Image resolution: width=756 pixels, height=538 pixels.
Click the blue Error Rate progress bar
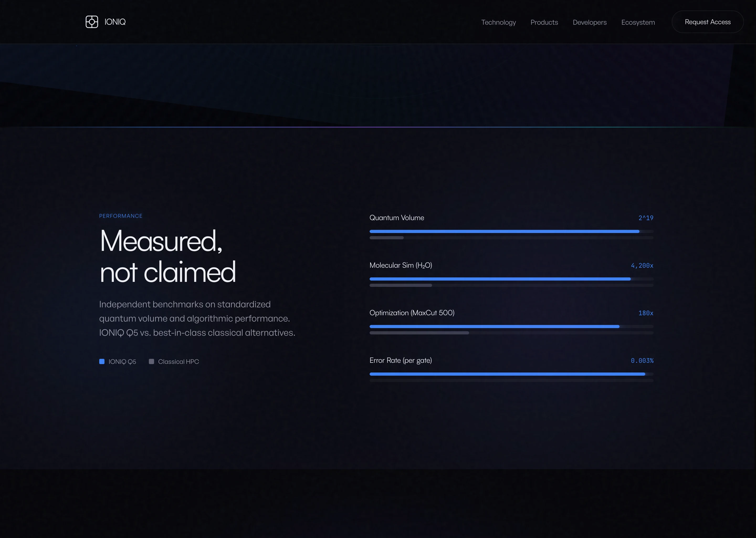(507, 374)
